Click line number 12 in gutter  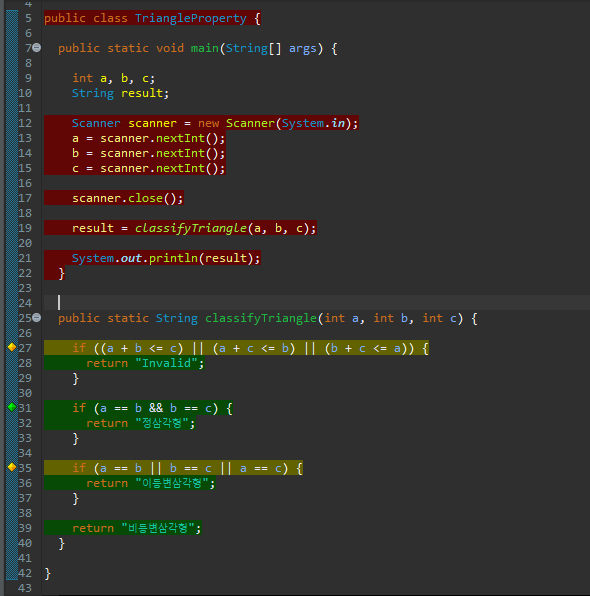pos(25,123)
